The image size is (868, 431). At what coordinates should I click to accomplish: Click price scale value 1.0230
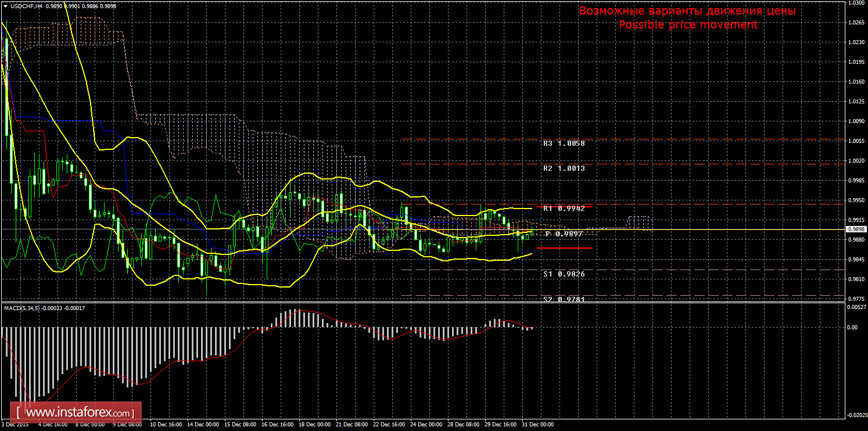pyautogui.click(x=856, y=42)
